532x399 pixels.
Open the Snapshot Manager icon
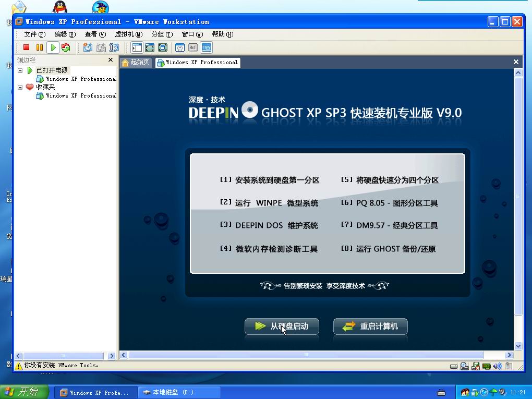pos(114,47)
